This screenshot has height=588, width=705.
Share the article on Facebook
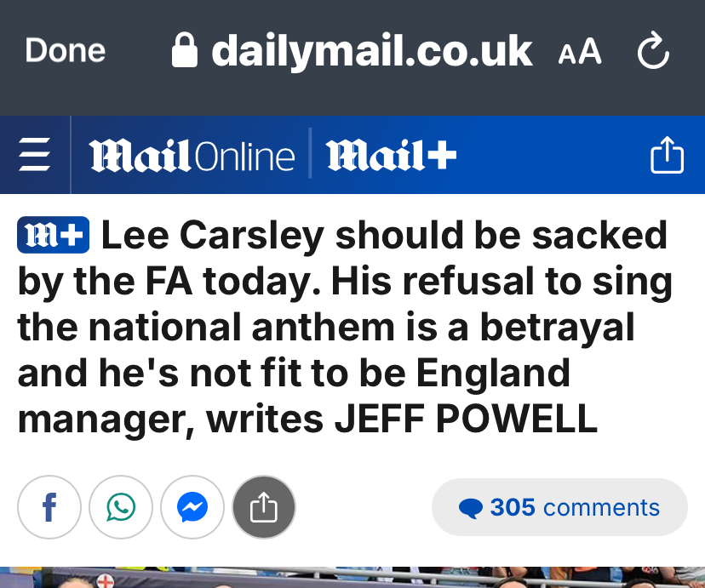[49, 507]
